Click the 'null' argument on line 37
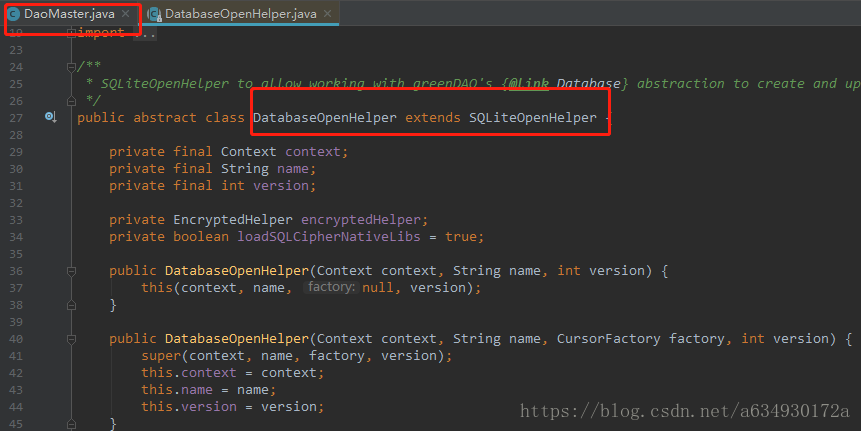 378,288
